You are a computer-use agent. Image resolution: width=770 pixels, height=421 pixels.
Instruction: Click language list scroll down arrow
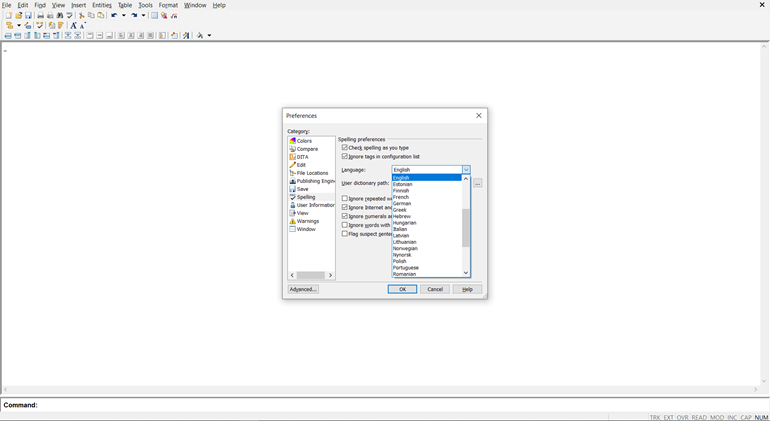coord(466,273)
